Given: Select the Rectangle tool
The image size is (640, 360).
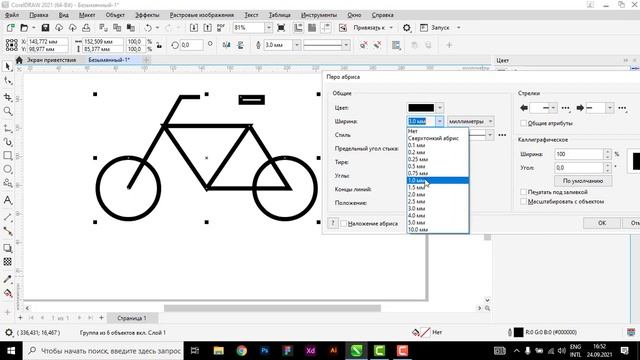Looking at the screenshot, I should [x=7, y=156].
